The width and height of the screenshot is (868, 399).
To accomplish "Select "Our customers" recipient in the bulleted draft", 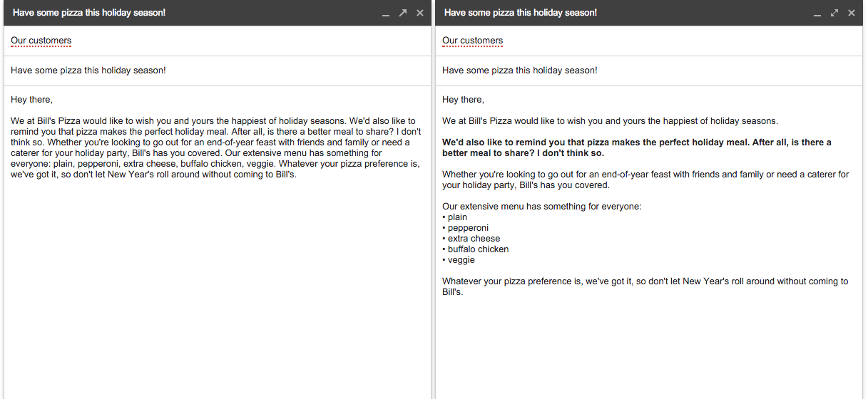I will (x=473, y=41).
